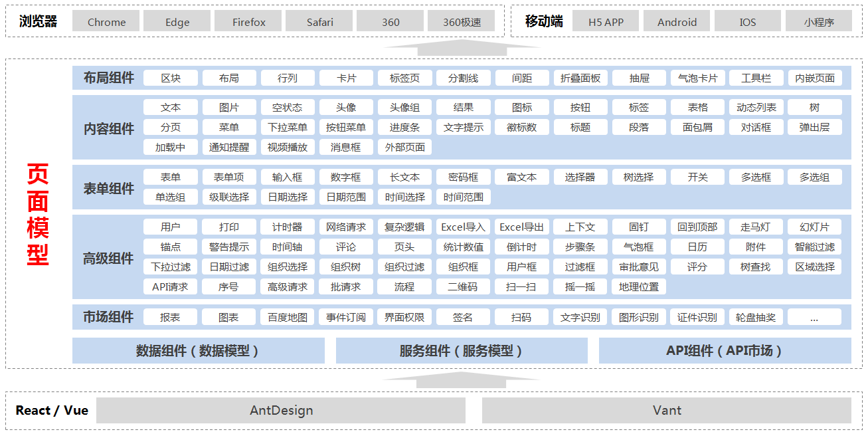Screen dimensions: 868x436
Task: Click the "文字提示" box
Action: pos(463,127)
